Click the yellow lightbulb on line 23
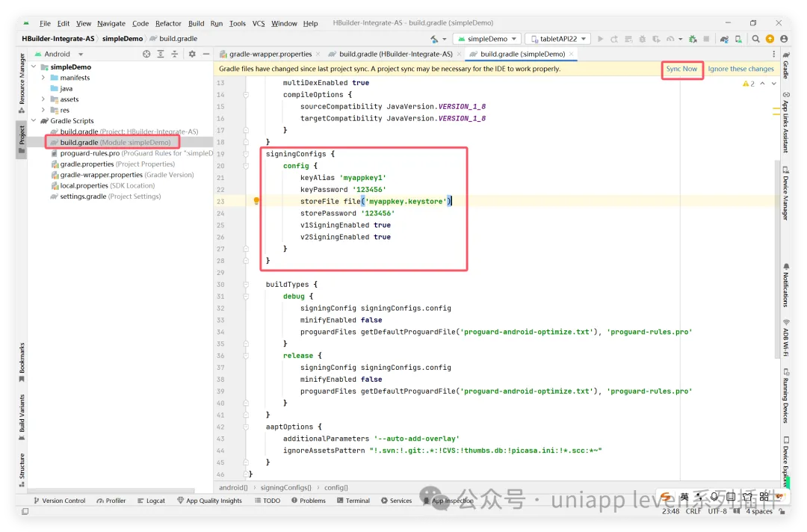The width and height of the screenshot is (807, 532). tap(256, 201)
